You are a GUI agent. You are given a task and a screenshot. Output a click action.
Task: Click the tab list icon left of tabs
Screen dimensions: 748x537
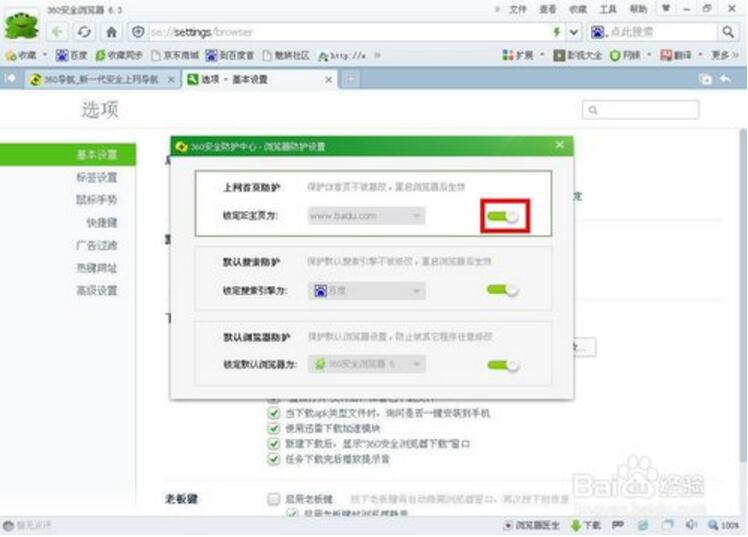tap(10, 79)
